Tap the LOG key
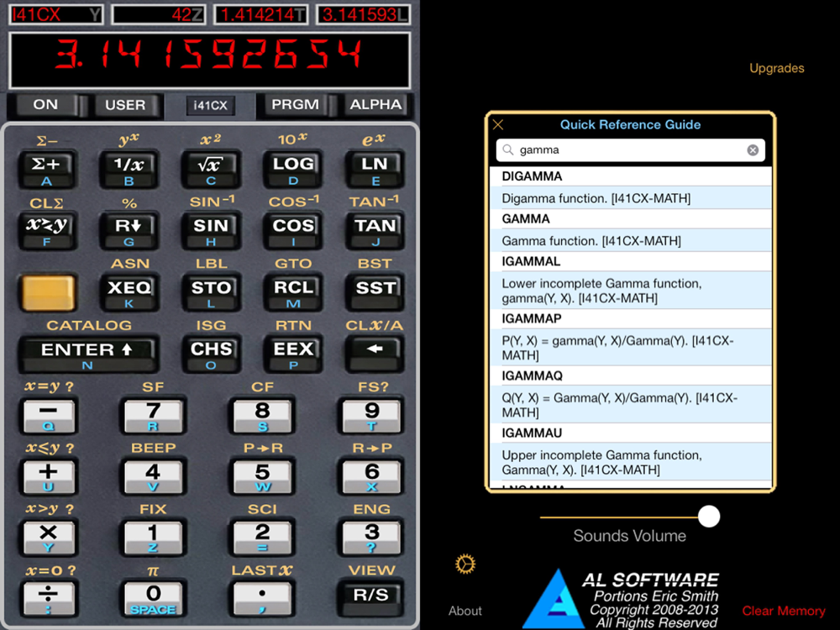Viewport: 840px width, 630px height. click(x=292, y=169)
